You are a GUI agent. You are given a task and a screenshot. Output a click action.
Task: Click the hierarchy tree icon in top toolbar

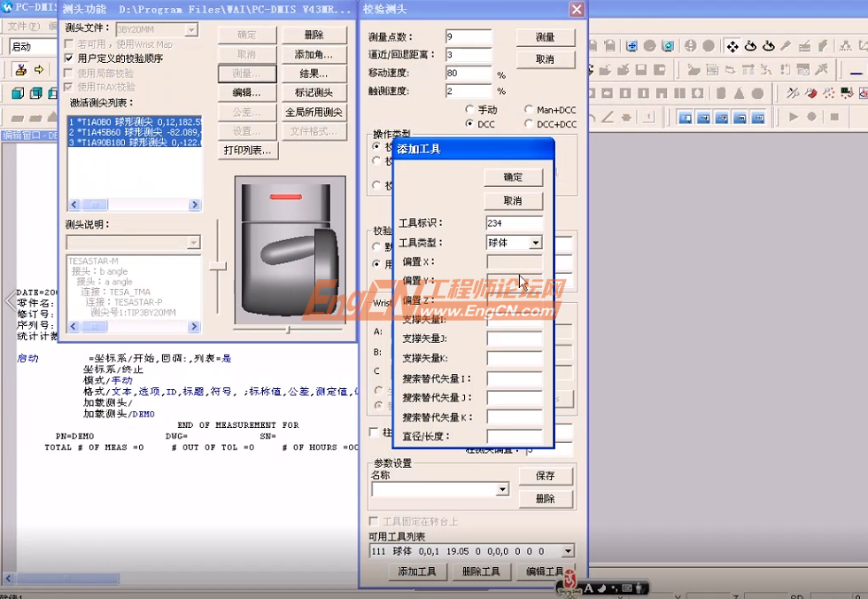click(x=845, y=46)
